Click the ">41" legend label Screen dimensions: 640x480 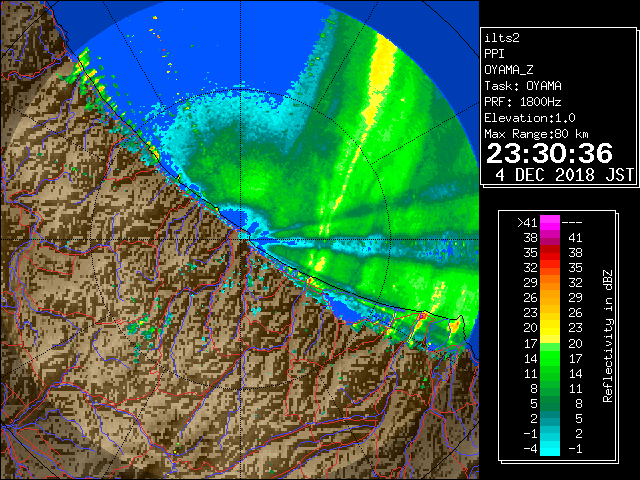pos(527,222)
